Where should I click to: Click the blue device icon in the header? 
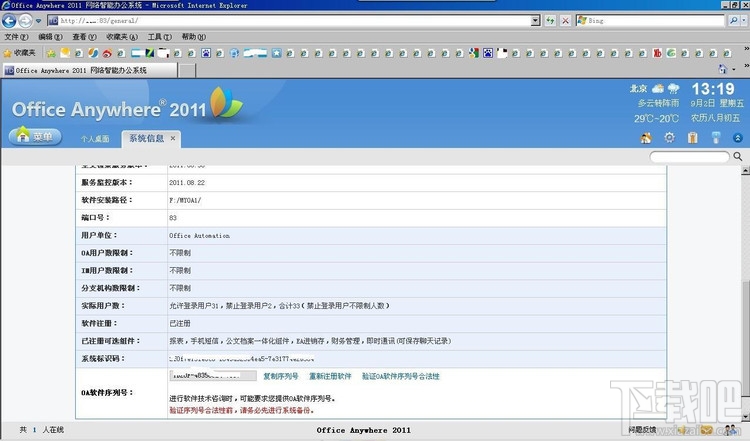716,138
